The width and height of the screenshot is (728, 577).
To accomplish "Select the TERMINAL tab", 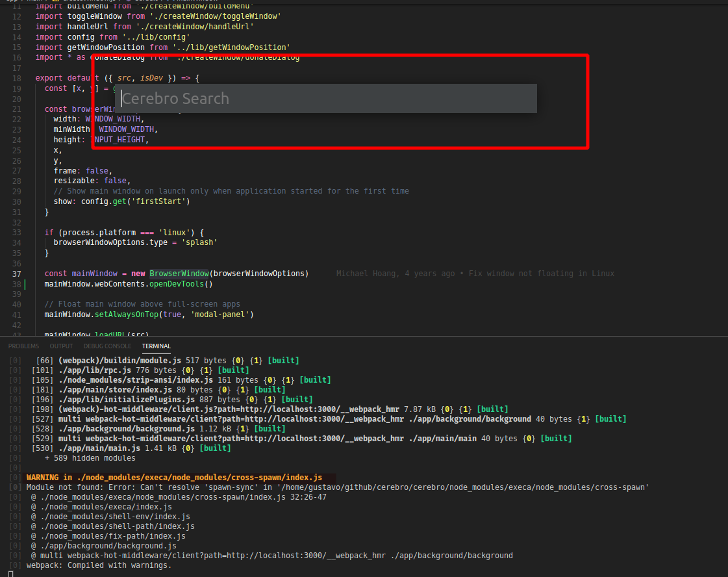I will [156, 346].
